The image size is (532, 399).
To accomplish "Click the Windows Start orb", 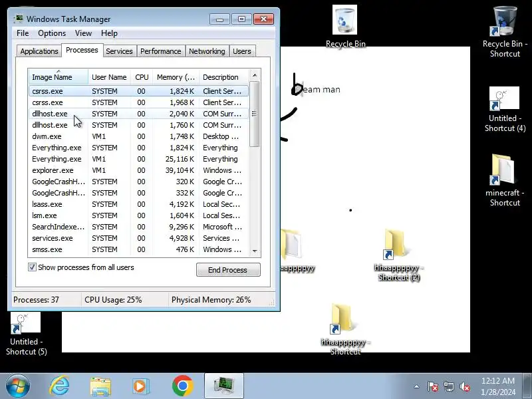I will (x=17, y=386).
